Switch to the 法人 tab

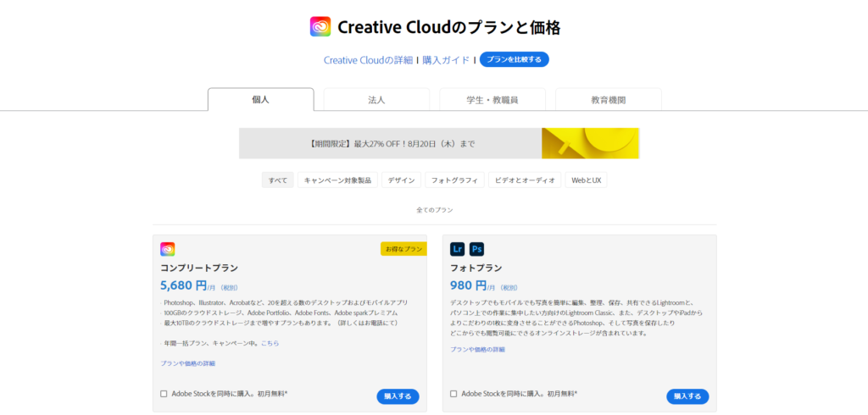pos(376,100)
